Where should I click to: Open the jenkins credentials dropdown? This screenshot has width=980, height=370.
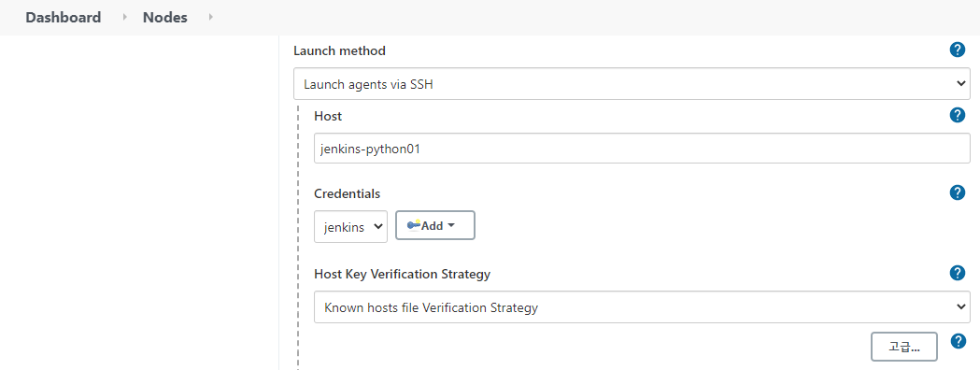pos(350,227)
